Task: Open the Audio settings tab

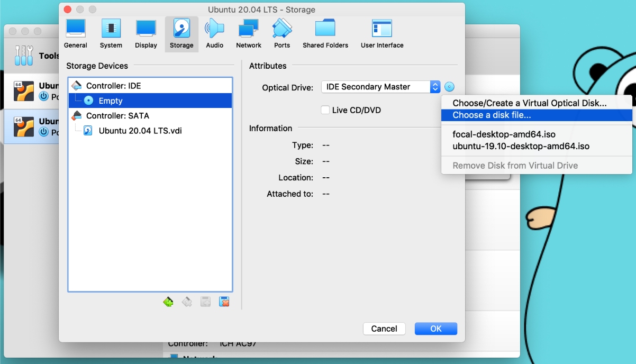Action: click(214, 34)
